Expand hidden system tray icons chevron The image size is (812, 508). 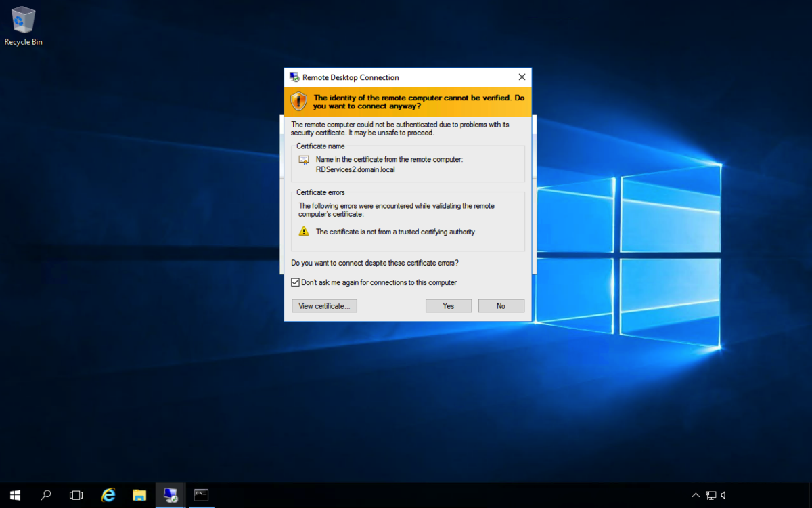point(696,495)
